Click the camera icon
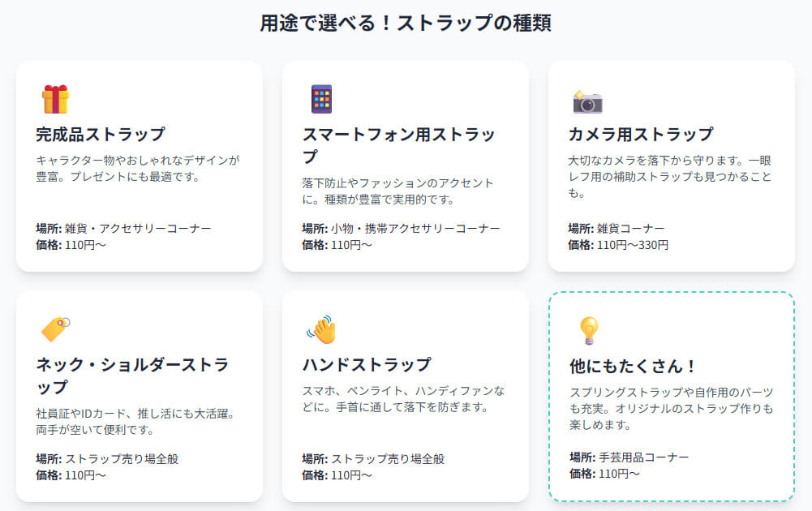This screenshot has width=812, height=511. tap(588, 101)
